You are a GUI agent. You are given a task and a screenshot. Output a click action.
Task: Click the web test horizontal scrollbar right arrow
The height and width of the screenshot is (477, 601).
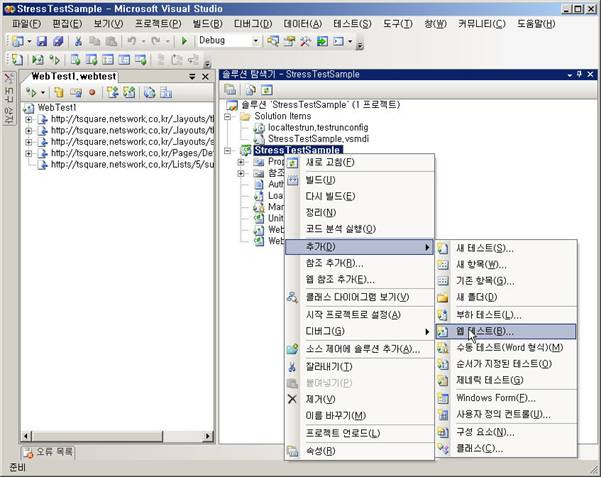pos(207,436)
